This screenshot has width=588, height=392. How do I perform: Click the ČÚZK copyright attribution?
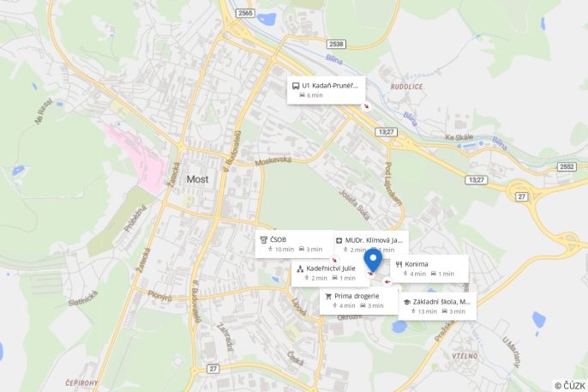(x=570, y=386)
